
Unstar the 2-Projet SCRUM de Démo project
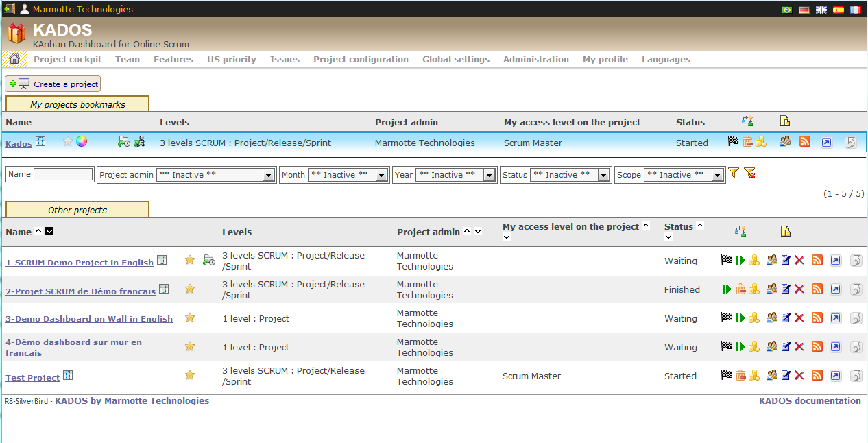(x=190, y=289)
